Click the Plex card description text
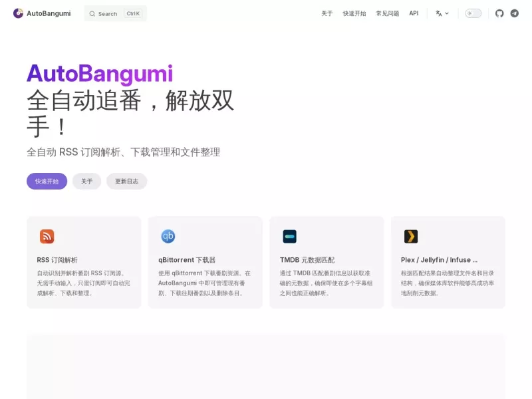 point(448,283)
